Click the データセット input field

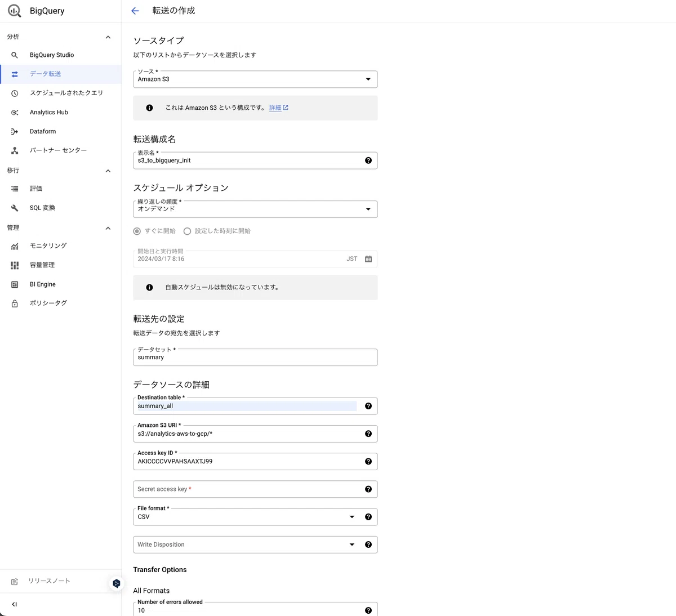click(x=255, y=358)
